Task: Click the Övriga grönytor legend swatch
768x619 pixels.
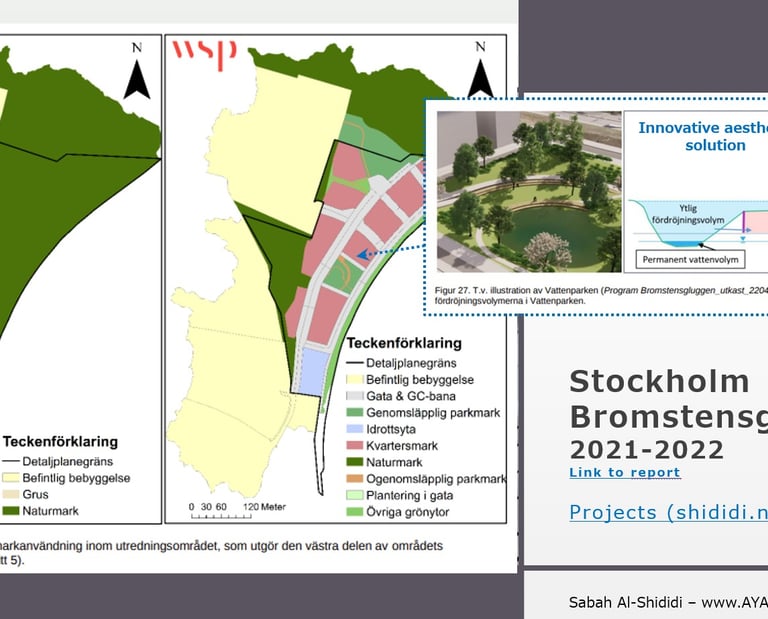Action: [x=355, y=512]
